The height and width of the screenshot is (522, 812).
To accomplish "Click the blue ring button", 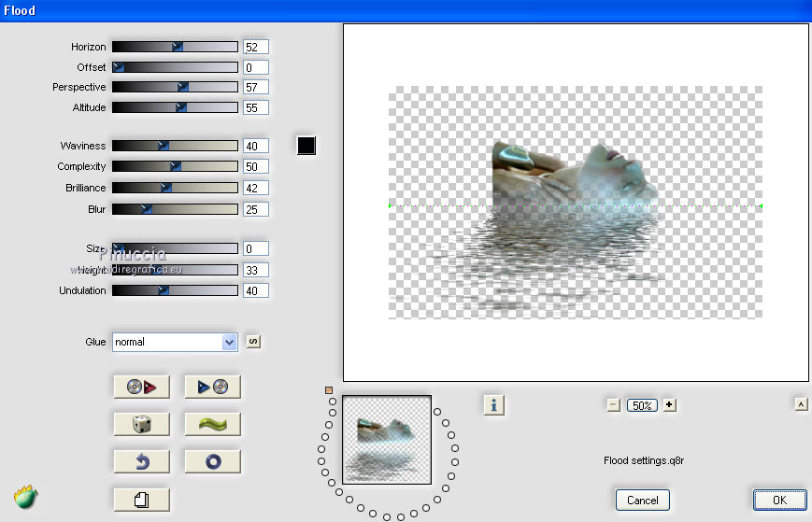I will (213, 461).
